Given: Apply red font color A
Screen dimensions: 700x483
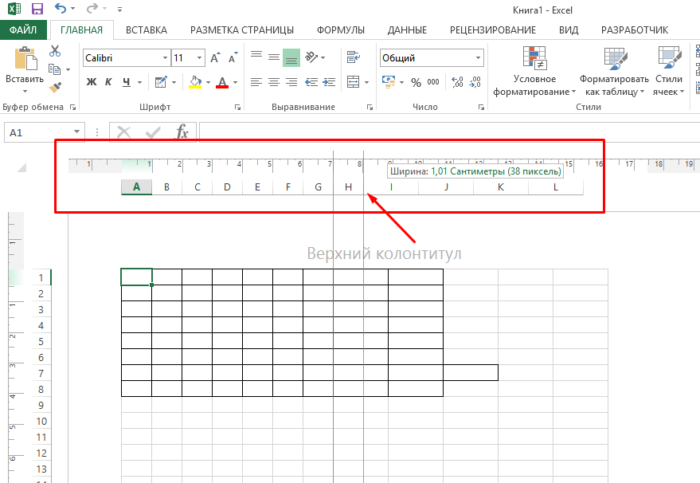Looking at the screenshot, I should coord(222,82).
